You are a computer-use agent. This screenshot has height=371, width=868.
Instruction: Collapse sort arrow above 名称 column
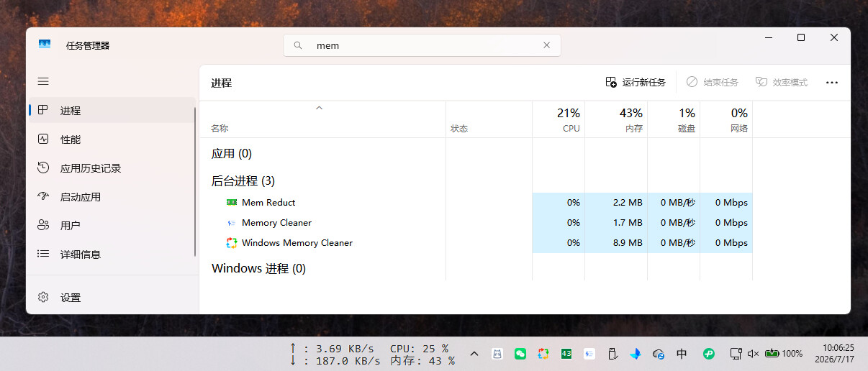pyautogui.click(x=320, y=108)
